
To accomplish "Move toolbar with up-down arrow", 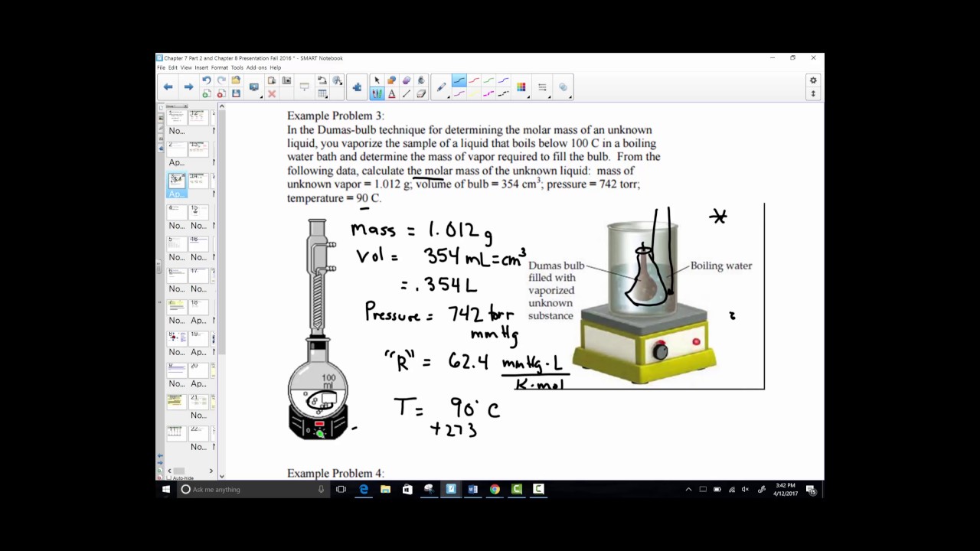I will (813, 93).
